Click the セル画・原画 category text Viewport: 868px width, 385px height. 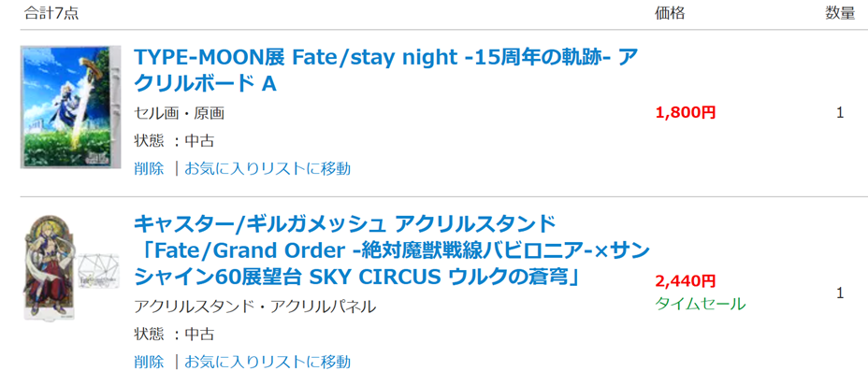(180, 113)
